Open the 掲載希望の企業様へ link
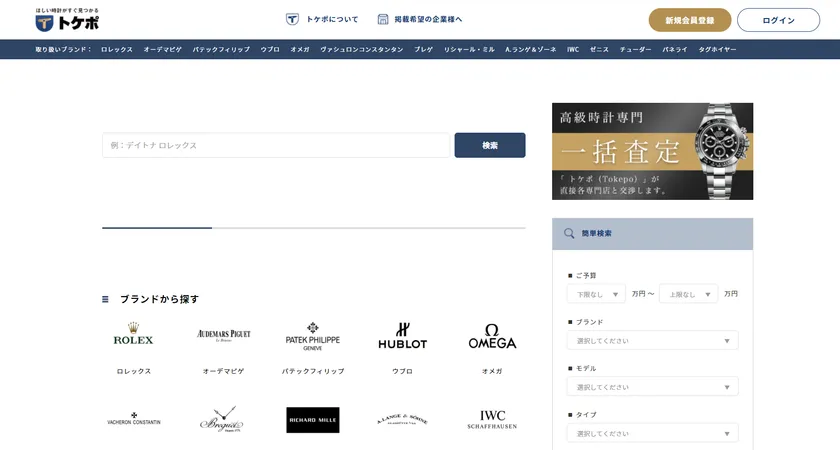 (x=428, y=19)
